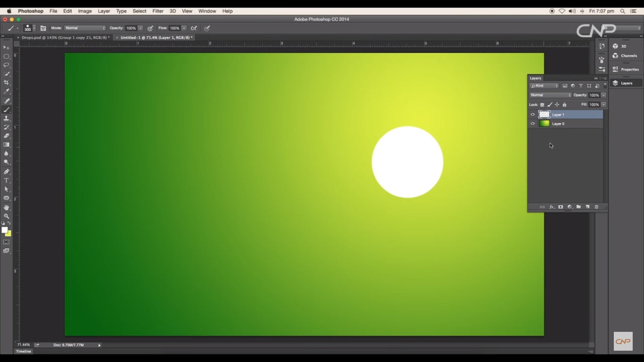Toggle Quick Mask mode

[7, 242]
